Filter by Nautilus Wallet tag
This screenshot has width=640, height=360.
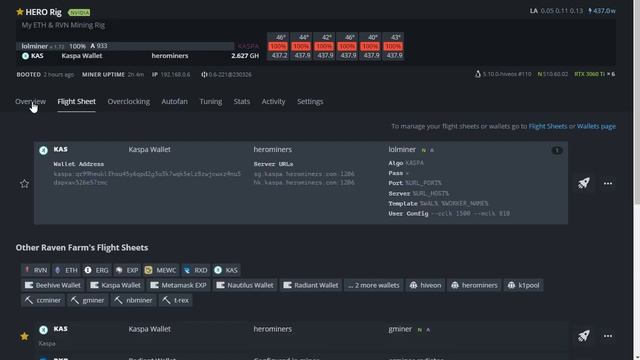pos(244,285)
